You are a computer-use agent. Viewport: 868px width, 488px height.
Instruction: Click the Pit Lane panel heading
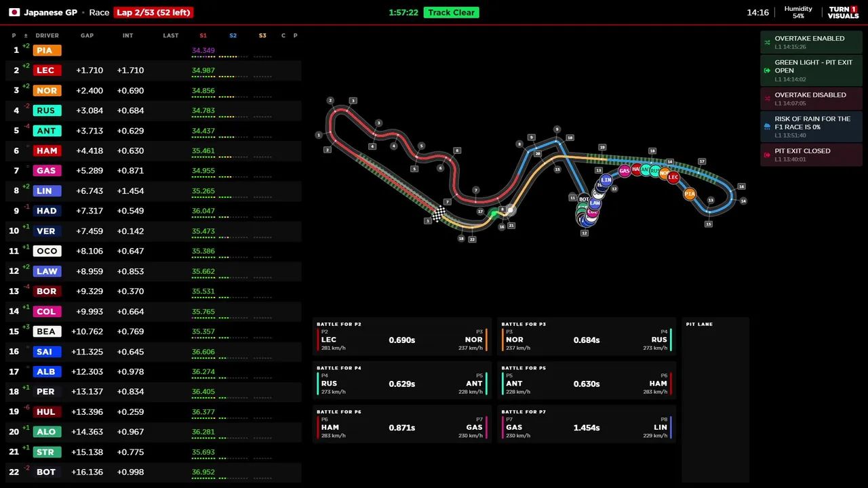tap(699, 324)
